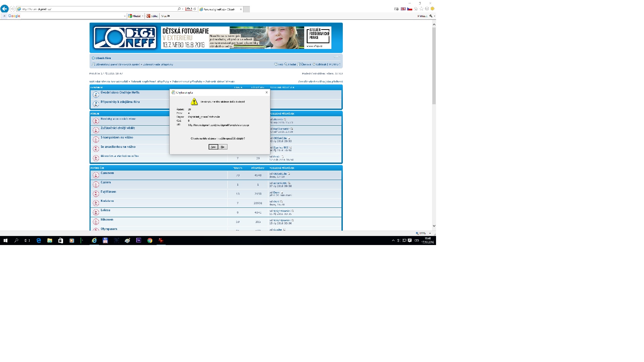This screenshot has height=362, width=644.
Task: Click the browser back arrow button
Action: pos(5,9)
